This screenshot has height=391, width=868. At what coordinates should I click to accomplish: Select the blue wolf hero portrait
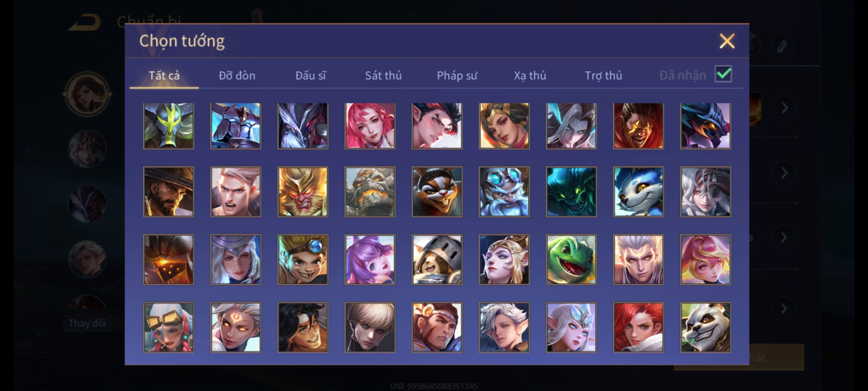pyautogui.click(x=638, y=192)
